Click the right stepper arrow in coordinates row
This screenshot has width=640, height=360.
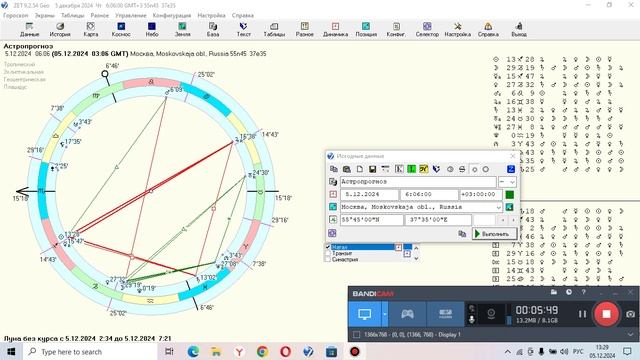click(x=513, y=220)
